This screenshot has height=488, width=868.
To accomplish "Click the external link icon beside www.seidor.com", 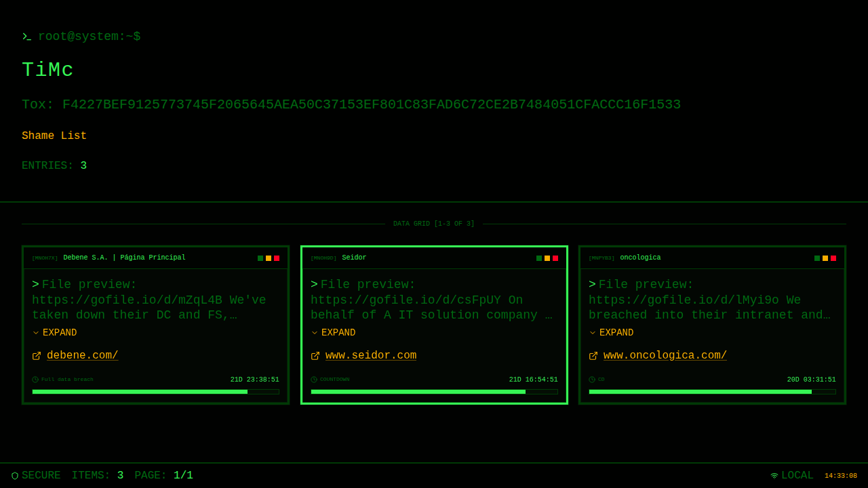I will tap(315, 356).
